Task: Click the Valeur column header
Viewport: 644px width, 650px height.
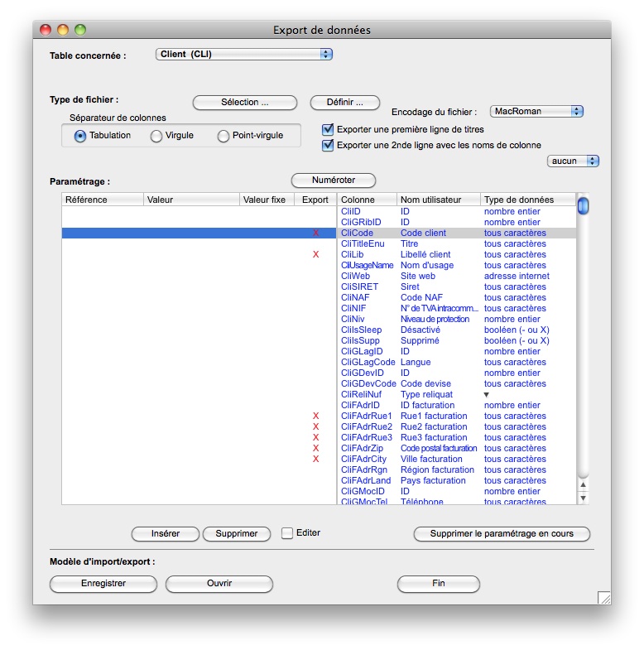Action: coord(191,200)
